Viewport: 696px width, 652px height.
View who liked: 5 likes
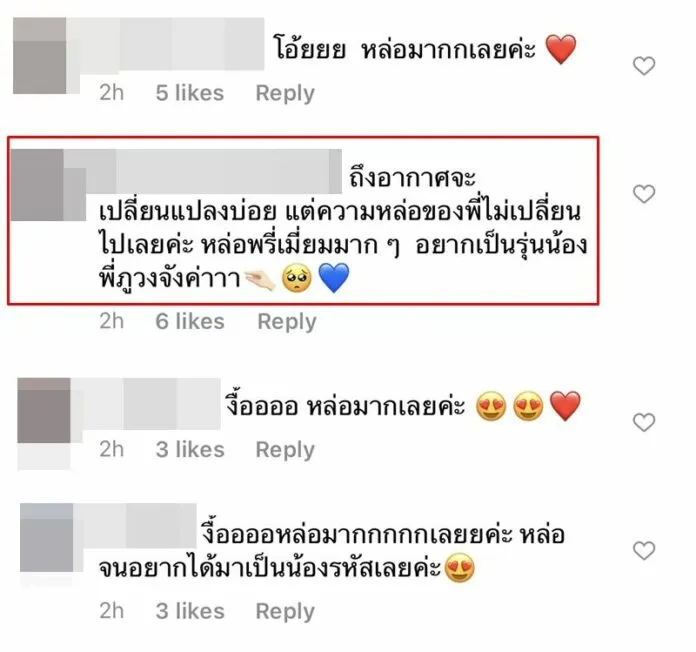tap(190, 93)
